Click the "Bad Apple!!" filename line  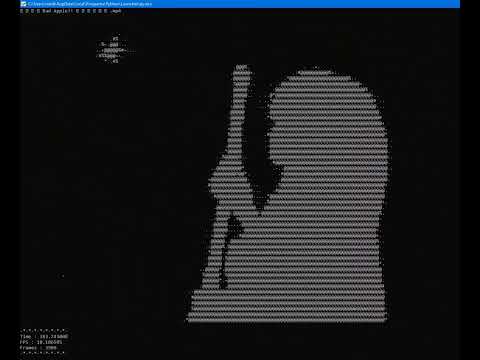tap(70, 11)
